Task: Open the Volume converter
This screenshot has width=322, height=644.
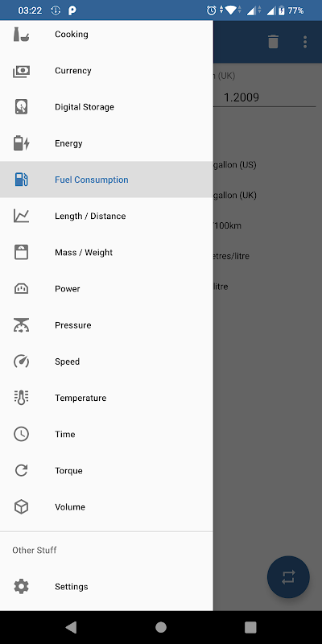Action: (106, 507)
